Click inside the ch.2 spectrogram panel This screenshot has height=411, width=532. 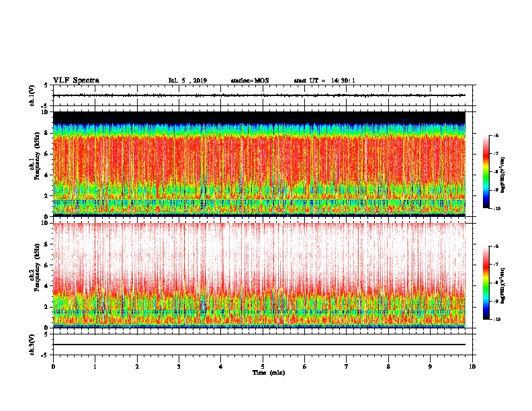[259, 275]
